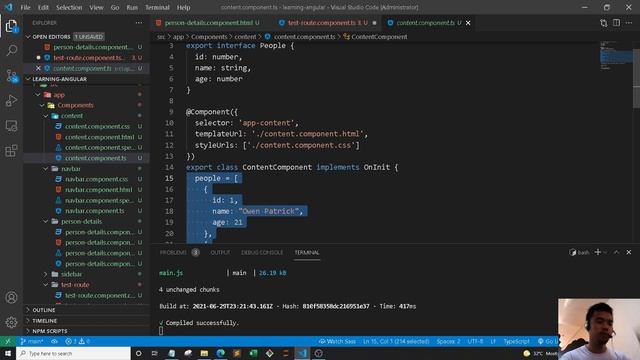Open the Source Control view
The height and width of the screenshot is (360, 640).
(11, 76)
